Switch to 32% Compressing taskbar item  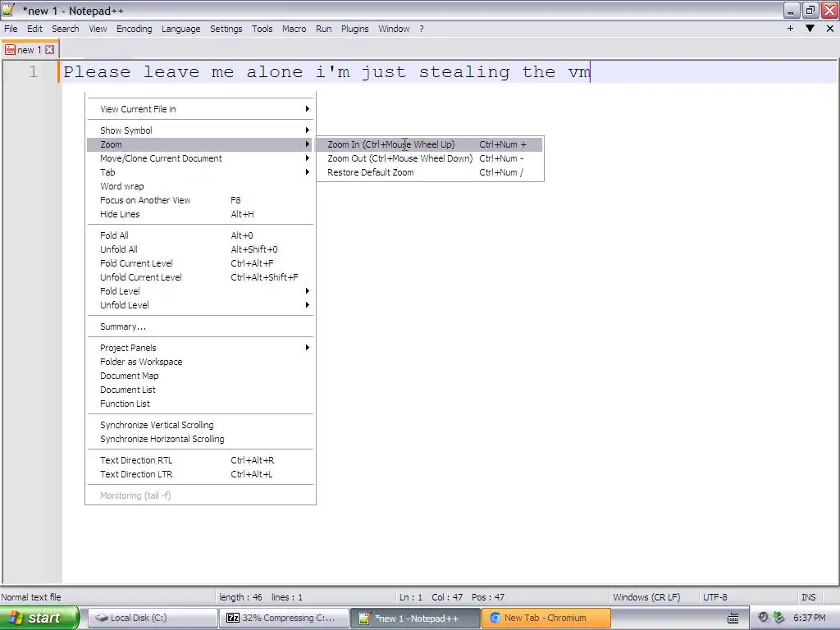pyautogui.click(x=283, y=618)
